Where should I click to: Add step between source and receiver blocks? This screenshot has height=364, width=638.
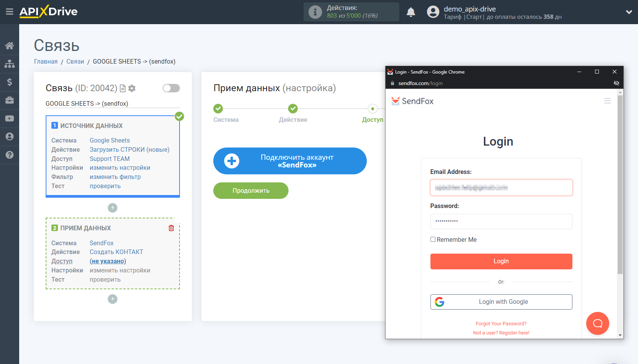pos(112,208)
